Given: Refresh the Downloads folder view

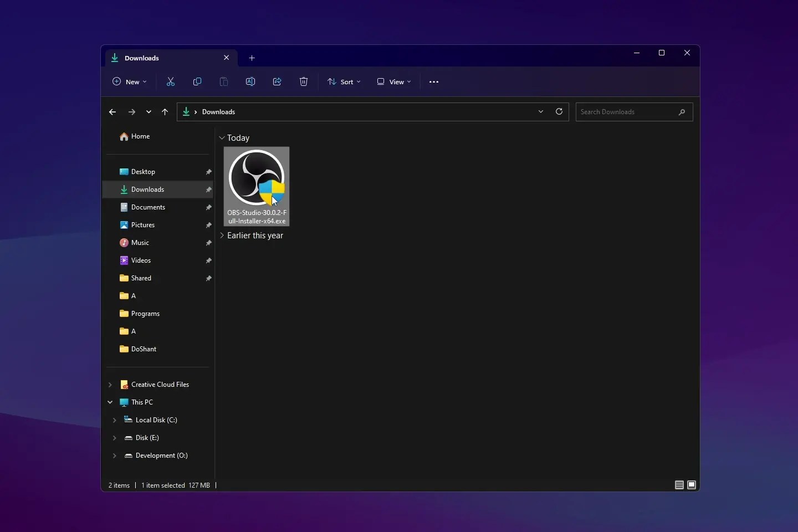Looking at the screenshot, I should 559,111.
